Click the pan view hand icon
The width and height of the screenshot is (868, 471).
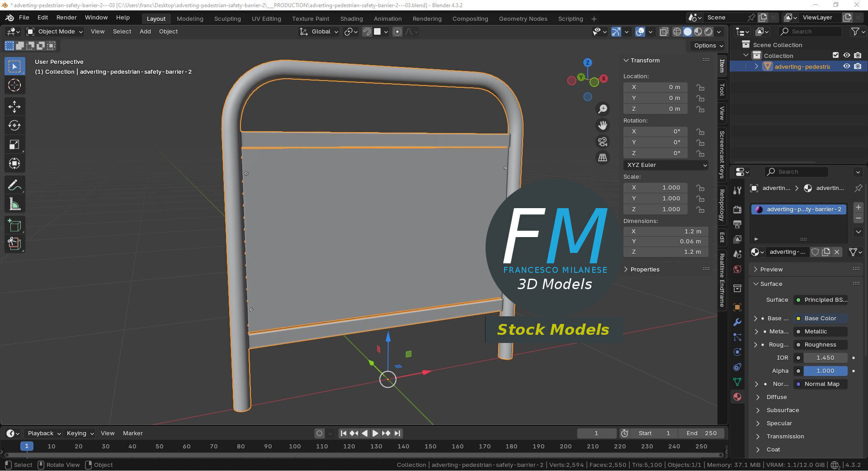pos(603,125)
